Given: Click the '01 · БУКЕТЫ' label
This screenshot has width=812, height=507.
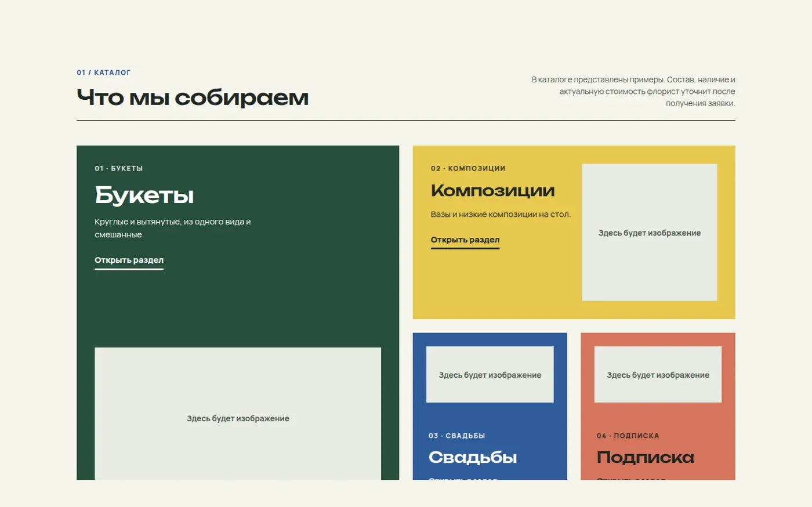Looking at the screenshot, I should 119,168.
